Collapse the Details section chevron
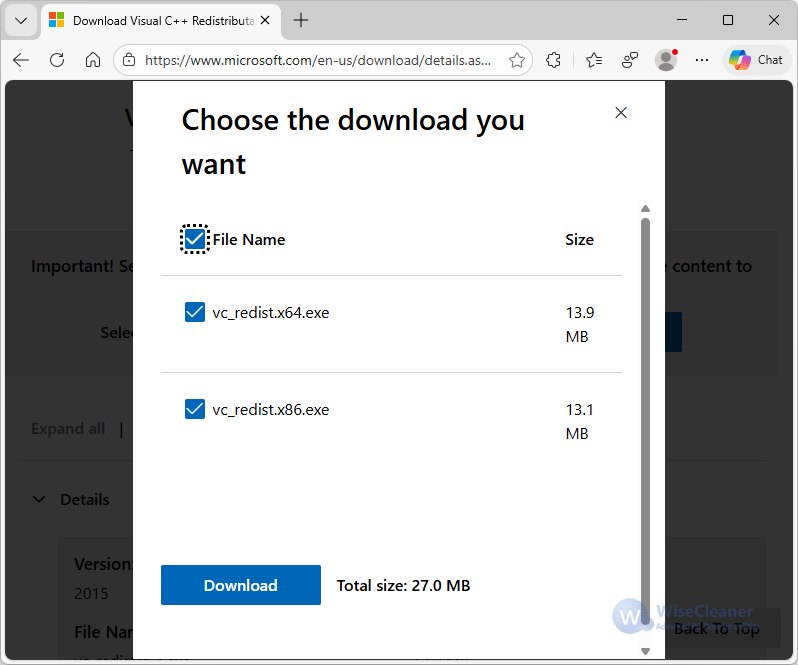Viewport: 798px width, 665px height. [39, 500]
